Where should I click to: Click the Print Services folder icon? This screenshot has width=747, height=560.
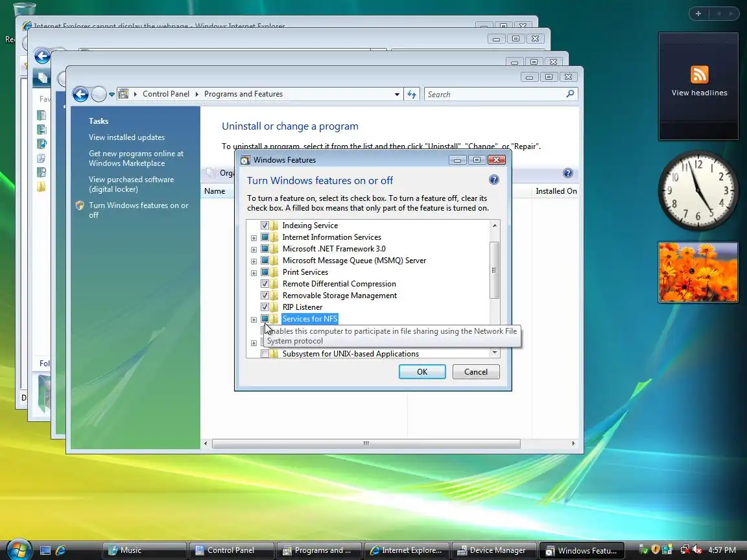(274, 272)
